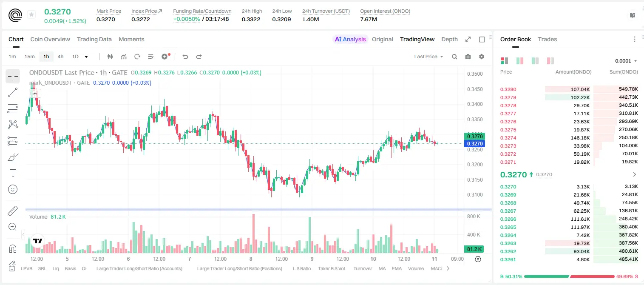Show only sell orders in order book
The width and height of the screenshot is (644, 285).
[x=550, y=61]
